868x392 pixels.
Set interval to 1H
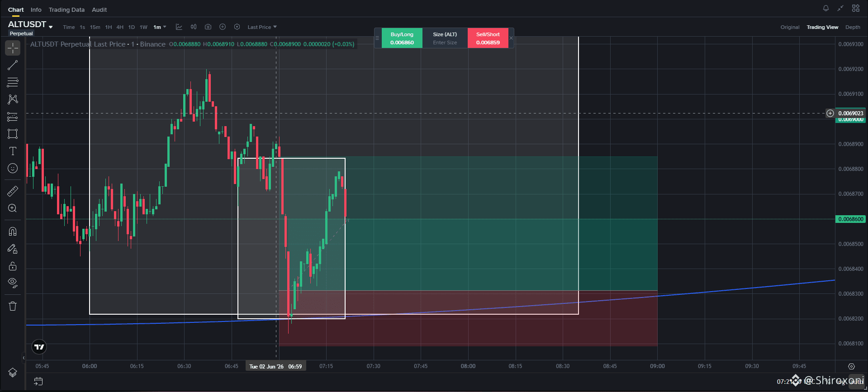tap(109, 27)
